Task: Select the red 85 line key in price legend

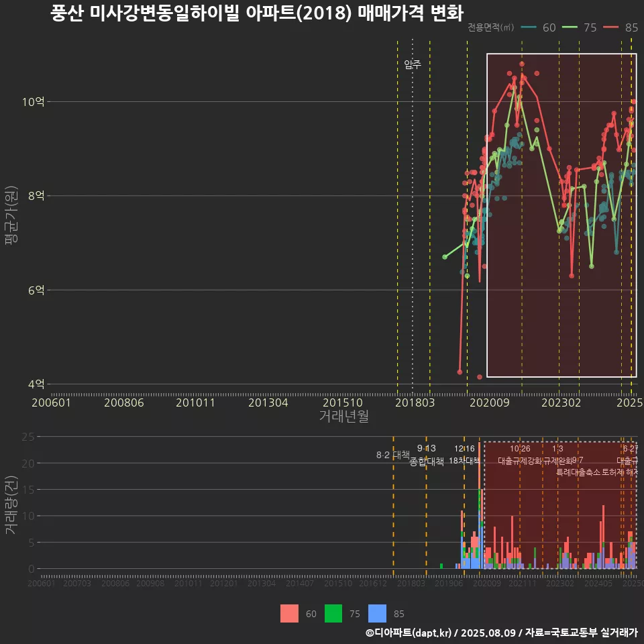Action: [610, 28]
